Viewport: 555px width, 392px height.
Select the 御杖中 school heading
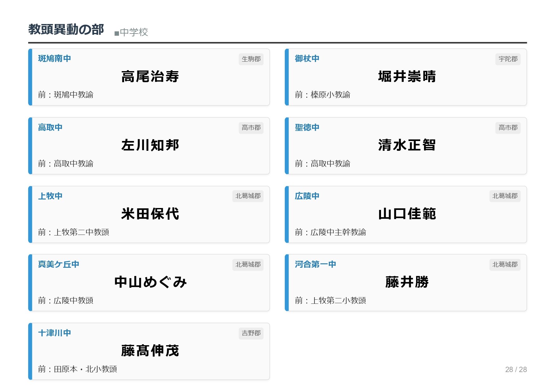[307, 58]
